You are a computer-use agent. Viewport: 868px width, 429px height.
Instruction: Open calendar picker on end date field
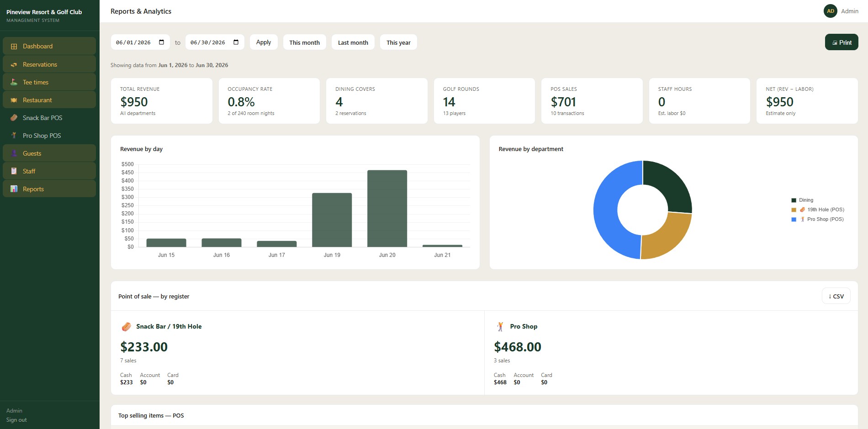[x=236, y=42]
